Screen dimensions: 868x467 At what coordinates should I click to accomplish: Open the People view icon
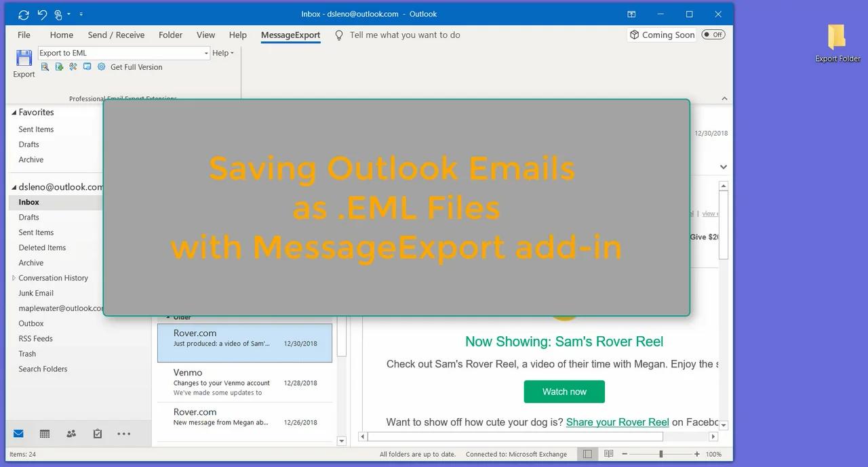tap(71, 434)
